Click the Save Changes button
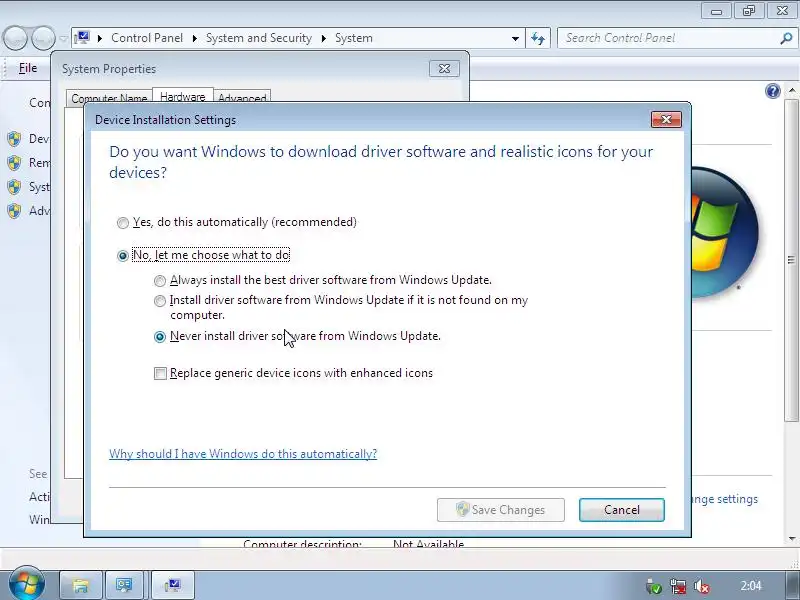The image size is (800, 600). pyautogui.click(x=501, y=510)
